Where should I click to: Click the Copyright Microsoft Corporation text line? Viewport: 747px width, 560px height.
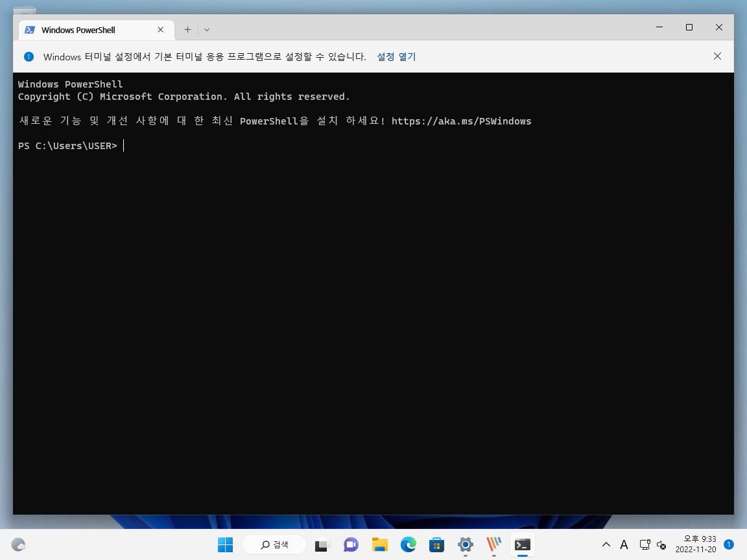(x=184, y=97)
